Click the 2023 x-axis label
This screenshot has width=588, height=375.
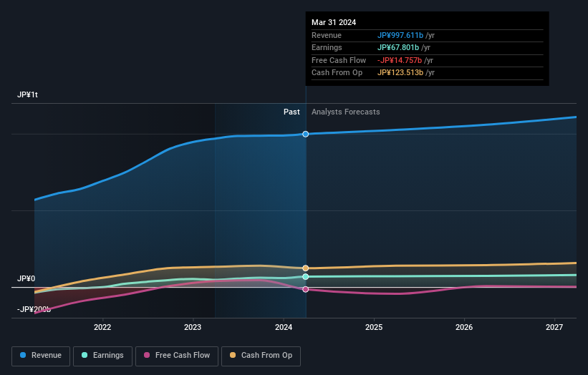(x=193, y=328)
